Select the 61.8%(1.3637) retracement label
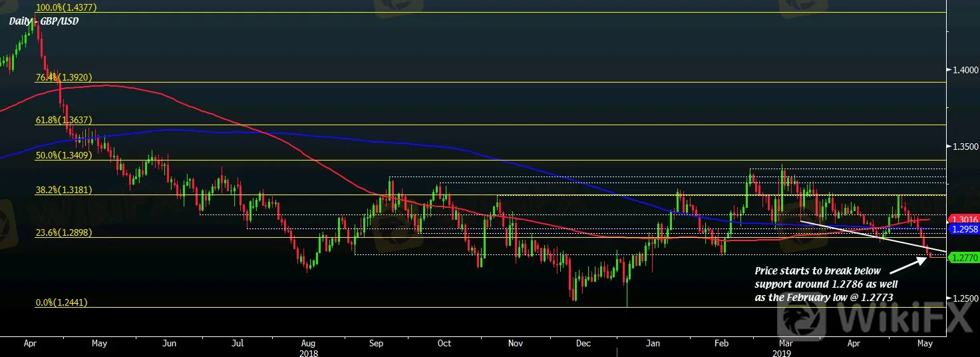 [64, 120]
